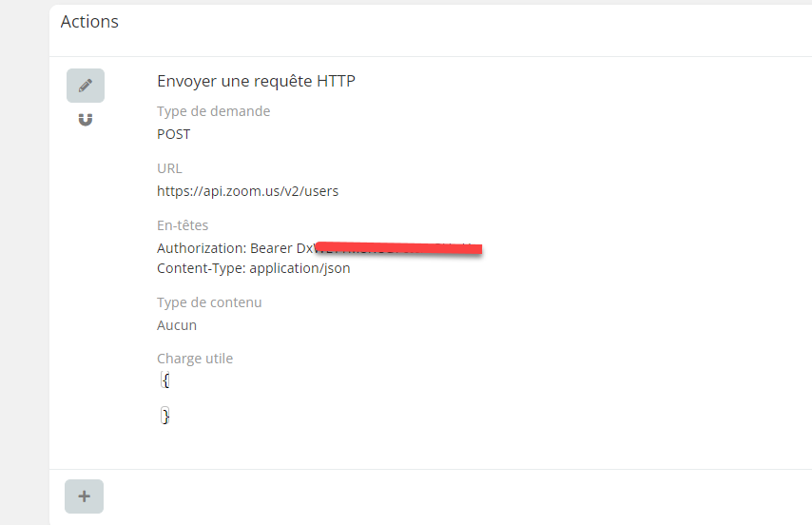This screenshot has height=525, width=812.
Task: Click the magnet icon under the pencil
Action: pos(86,120)
